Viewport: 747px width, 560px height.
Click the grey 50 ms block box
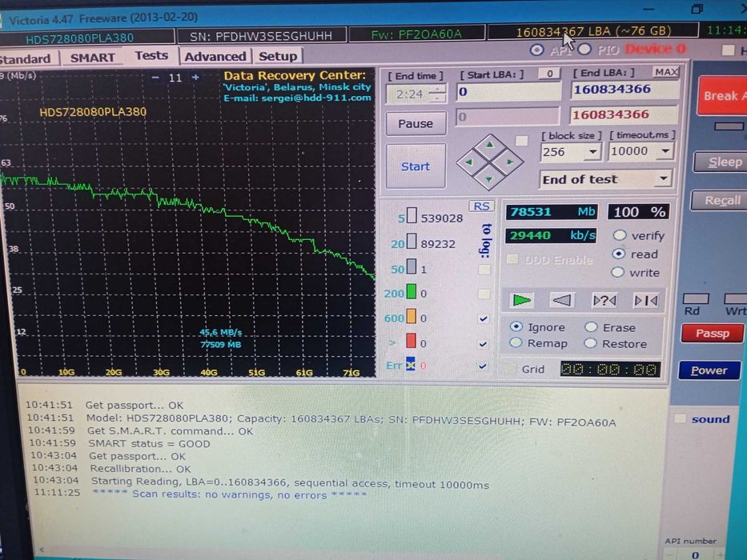coord(412,266)
